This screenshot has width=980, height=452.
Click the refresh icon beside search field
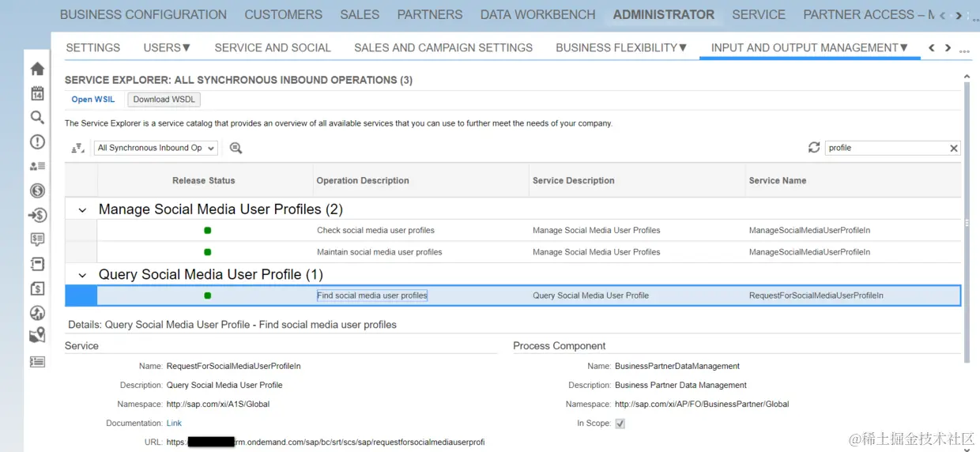[814, 148]
